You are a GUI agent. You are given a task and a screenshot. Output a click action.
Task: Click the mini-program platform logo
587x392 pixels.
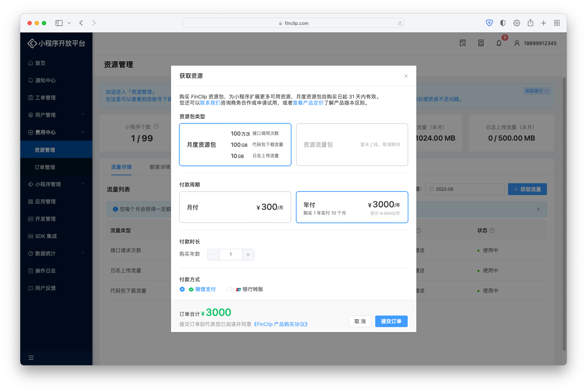[x=56, y=43]
